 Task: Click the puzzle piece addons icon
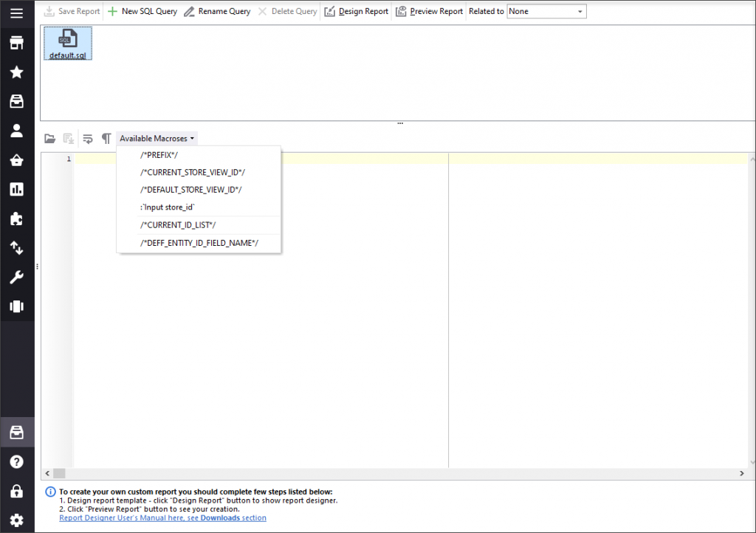(16, 219)
